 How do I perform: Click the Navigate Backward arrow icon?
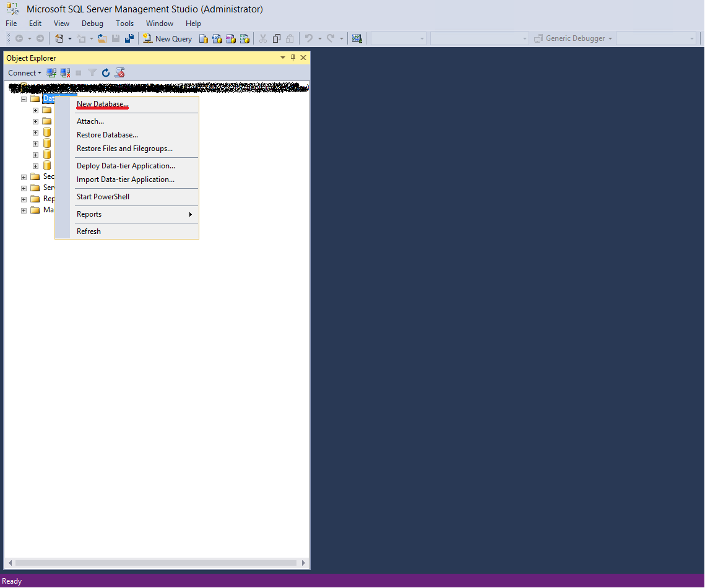[19, 38]
